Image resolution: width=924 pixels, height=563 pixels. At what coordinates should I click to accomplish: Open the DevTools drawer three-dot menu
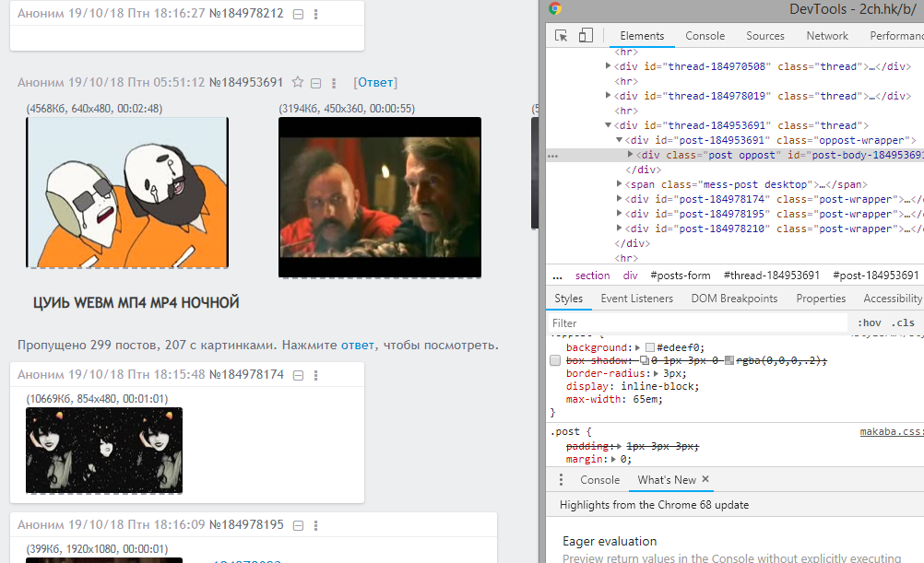click(x=561, y=480)
